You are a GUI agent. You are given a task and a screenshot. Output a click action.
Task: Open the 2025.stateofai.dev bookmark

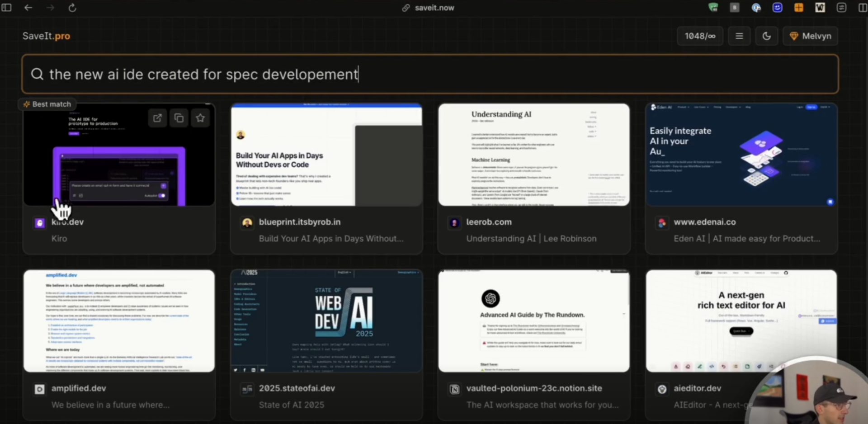pos(326,321)
